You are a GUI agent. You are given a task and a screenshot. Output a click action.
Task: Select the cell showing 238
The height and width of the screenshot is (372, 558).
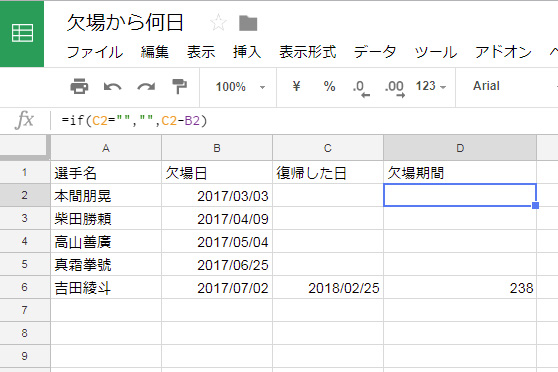(460, 287)
